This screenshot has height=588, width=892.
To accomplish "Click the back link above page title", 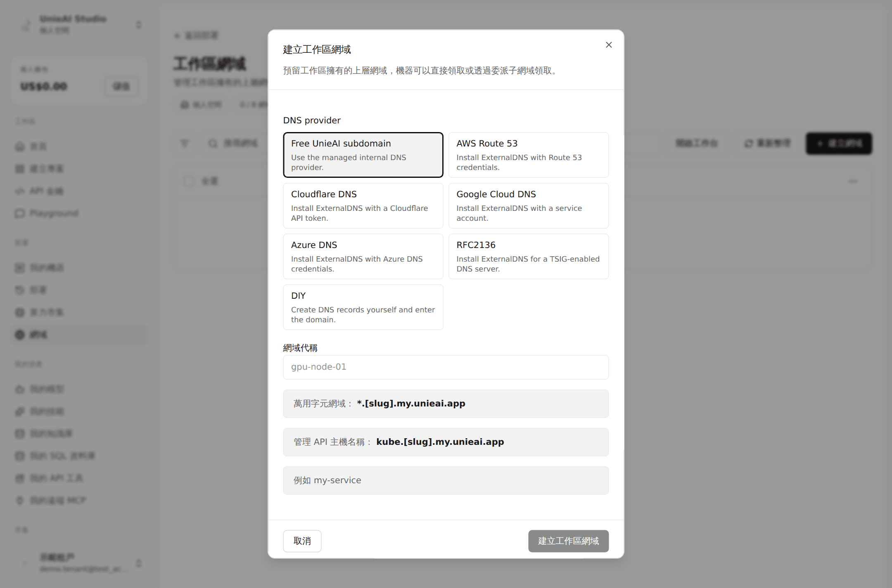I will pyautogui.click(x=197, y=35).
